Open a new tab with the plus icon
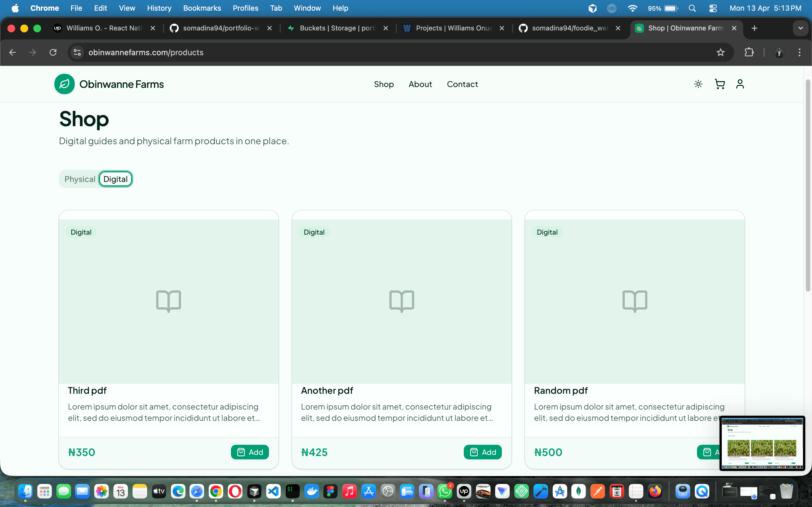Image resolution: width=812 pixels, height=507 pixels. coord(754,28)
